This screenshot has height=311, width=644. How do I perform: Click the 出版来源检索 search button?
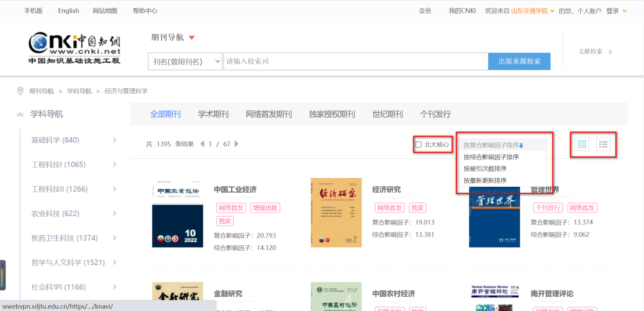(x=519, y=61)
